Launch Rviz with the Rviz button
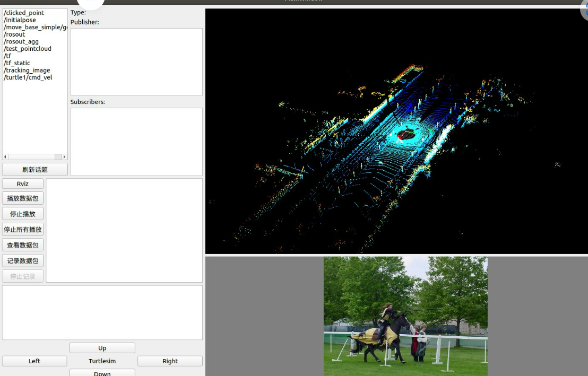This screenshot has height=376, width=588. coord(22,183)
